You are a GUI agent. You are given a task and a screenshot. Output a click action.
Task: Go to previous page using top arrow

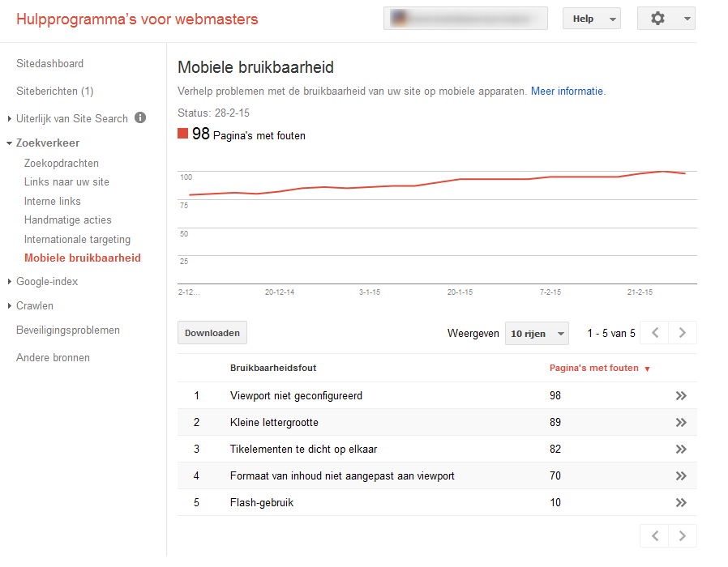pyautogui.click(x=655, y=333)
